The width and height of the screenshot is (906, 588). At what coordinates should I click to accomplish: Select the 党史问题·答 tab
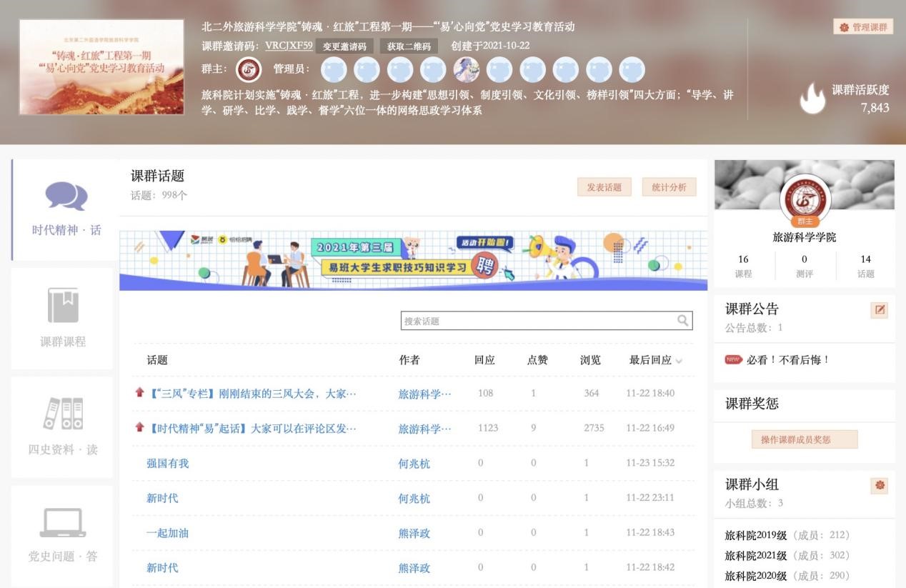tap(63, 534)
